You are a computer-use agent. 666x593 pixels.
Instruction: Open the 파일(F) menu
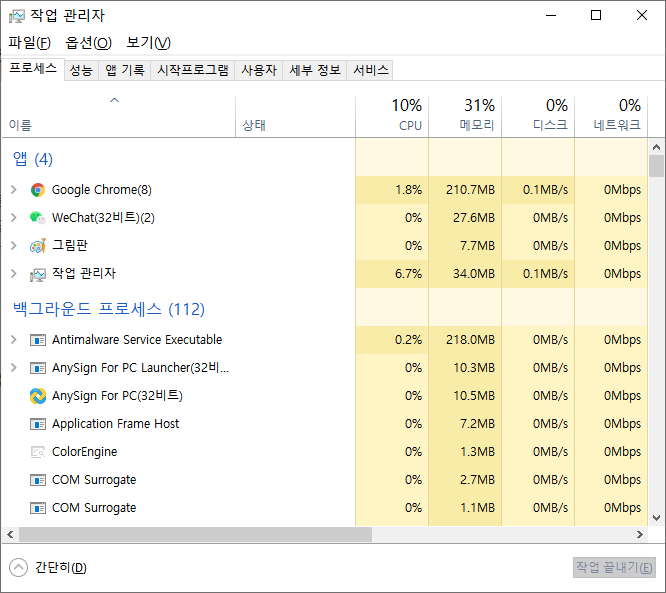[x=30, y=42]
